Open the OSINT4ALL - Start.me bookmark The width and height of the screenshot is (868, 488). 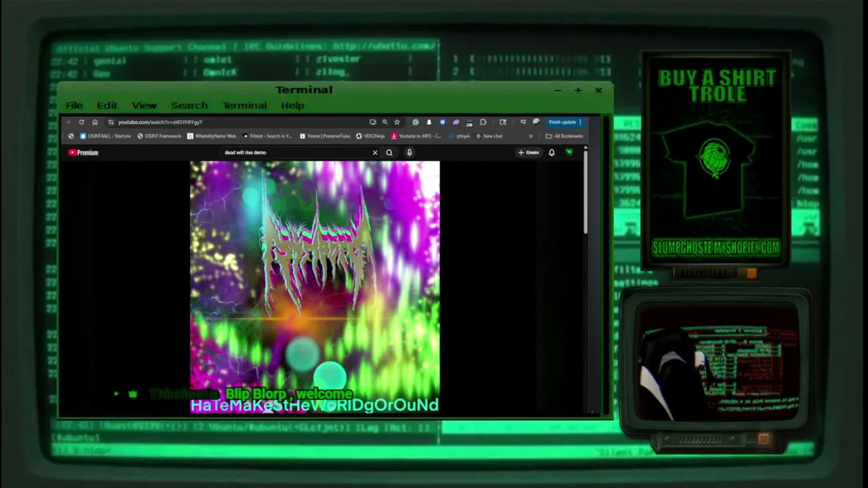pyautogui.click(x=105, y=136)
